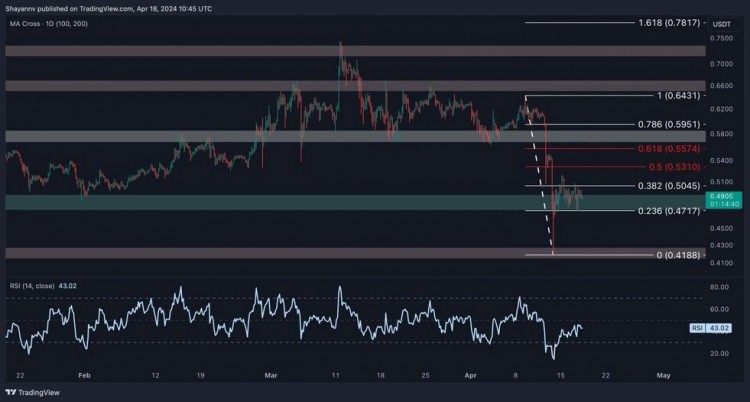Click the 12 date label on time axis
The image size is (750, 402).
coord(155,376)
